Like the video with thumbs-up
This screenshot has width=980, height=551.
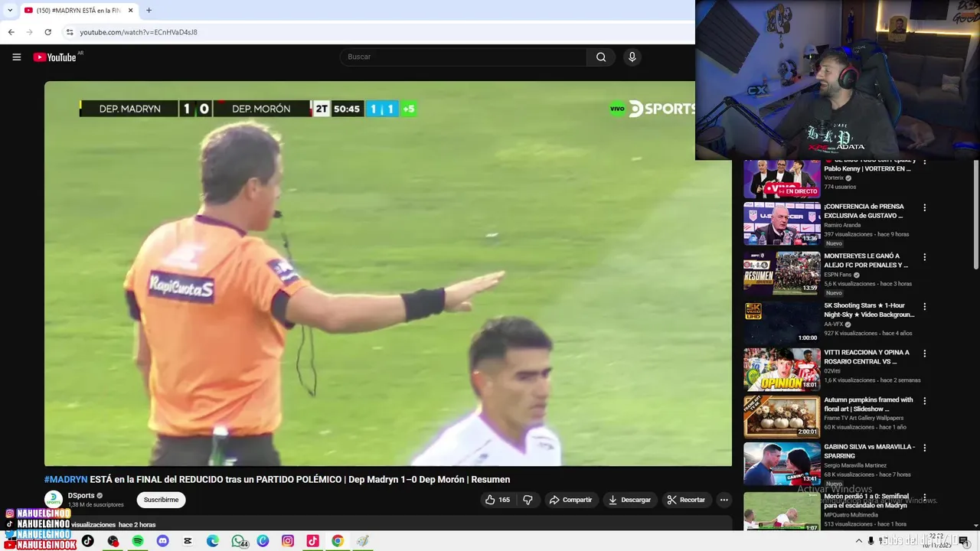498,500
